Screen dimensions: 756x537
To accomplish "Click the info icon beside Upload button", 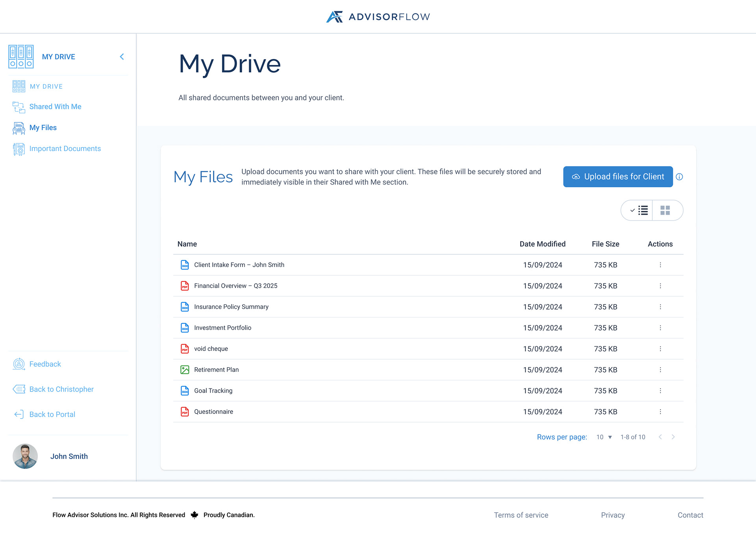I will [679, 177].
